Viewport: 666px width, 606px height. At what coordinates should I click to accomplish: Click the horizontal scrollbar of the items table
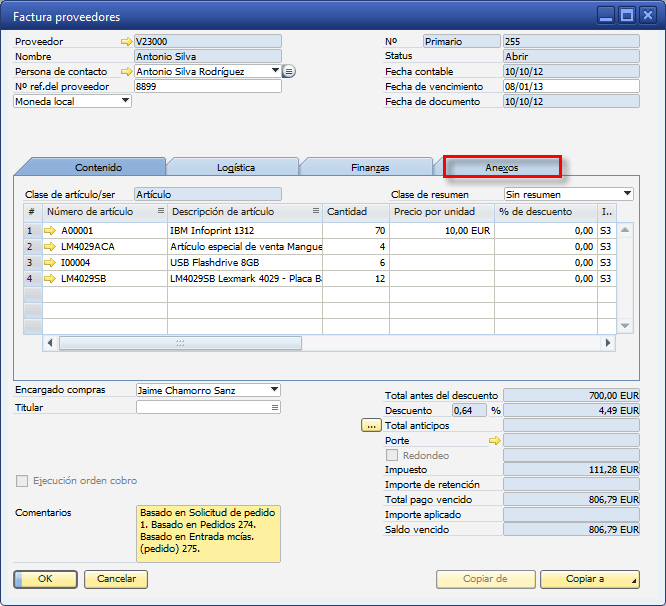coord(180,343)
